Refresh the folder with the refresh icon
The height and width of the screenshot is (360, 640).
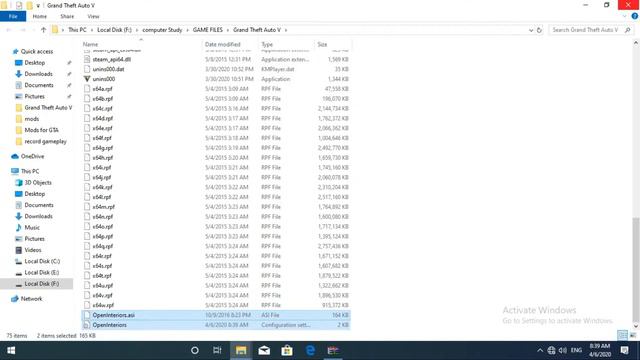tap(539, 30)
